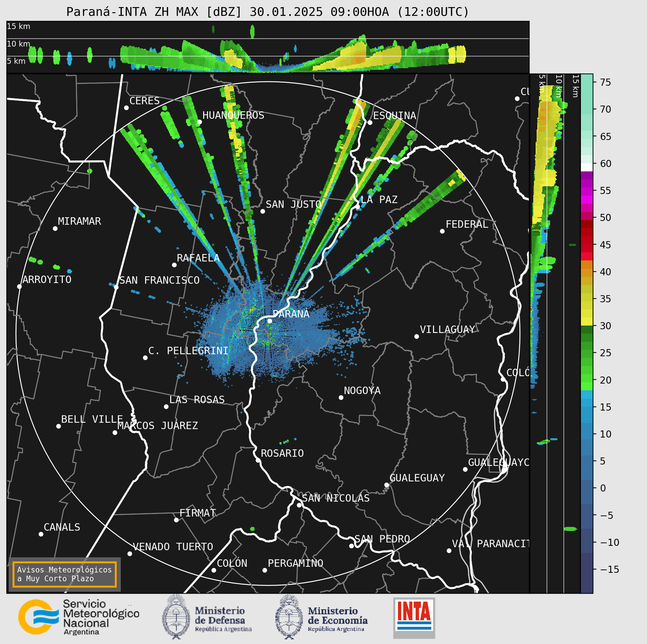Viewport: 647px width, 644px height.
Task: Click the 10 km label in top profile
Action: click(x=19, y=44)
